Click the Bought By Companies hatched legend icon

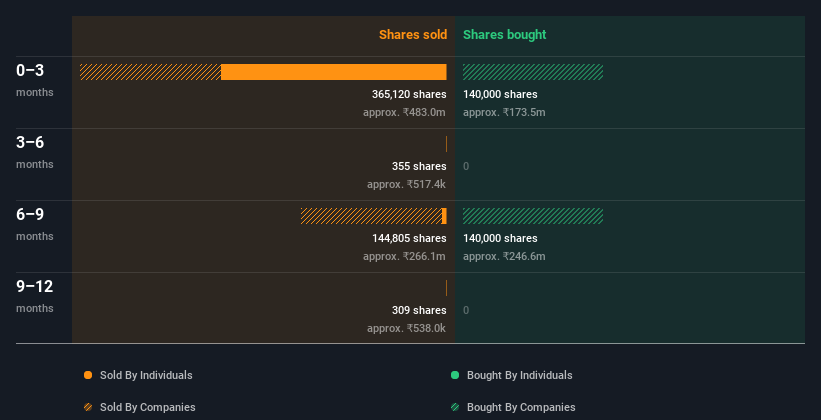[455, 407]
